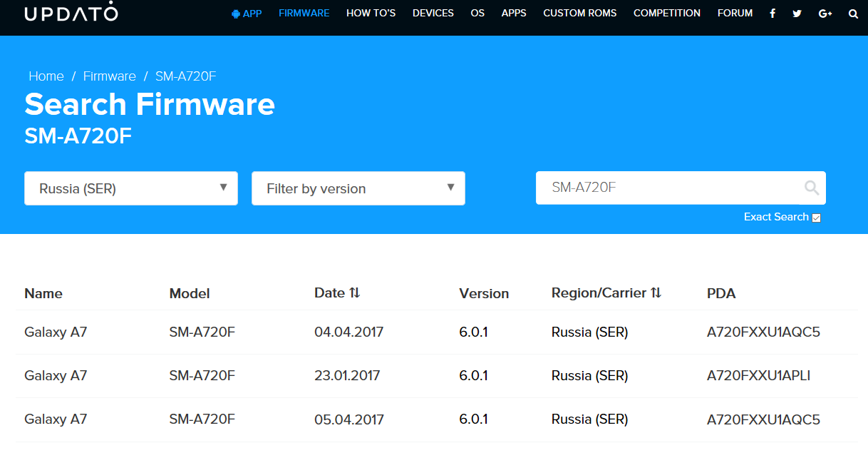
Task: Go to the HOW TO'S menu
Action: [371, 14]
